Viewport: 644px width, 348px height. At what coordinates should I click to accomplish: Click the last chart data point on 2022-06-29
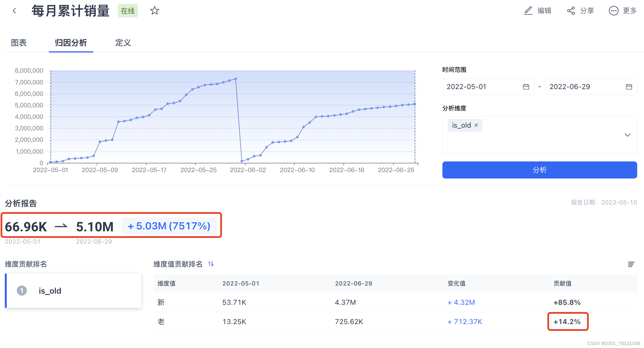coord(415,104)
